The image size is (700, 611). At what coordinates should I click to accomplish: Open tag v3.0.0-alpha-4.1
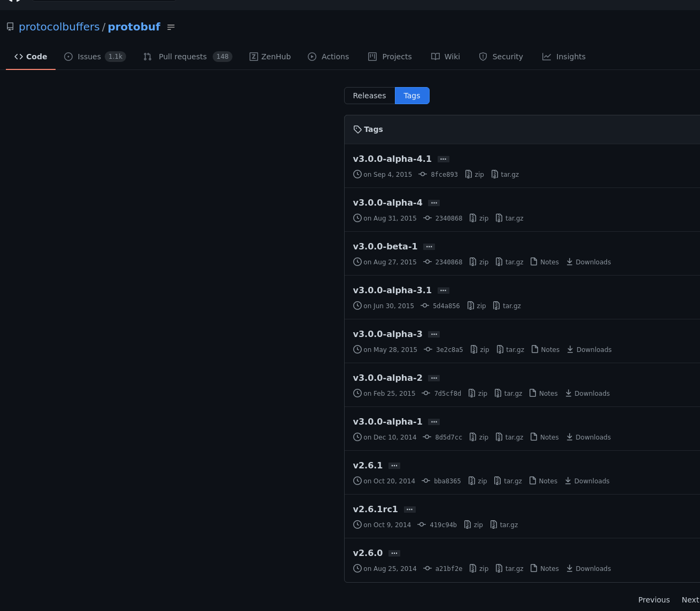(392, 159)
